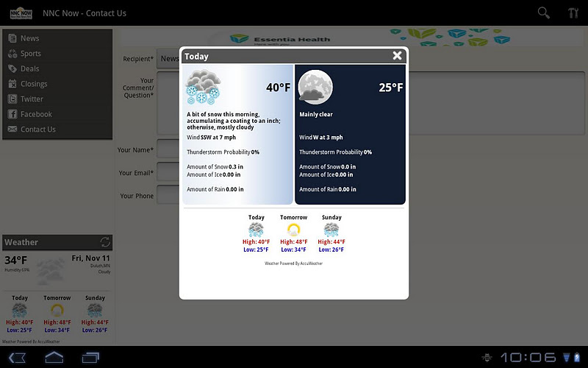
Task: Focus the Your Phone input field
Action: (168, 195)
